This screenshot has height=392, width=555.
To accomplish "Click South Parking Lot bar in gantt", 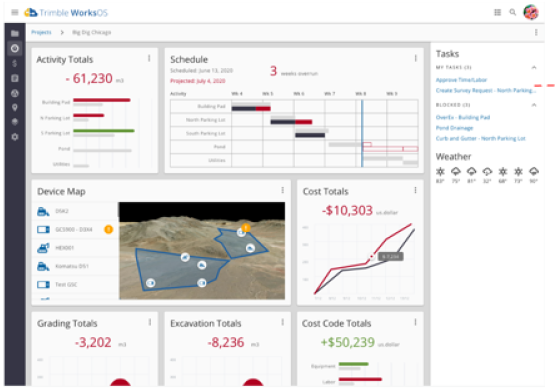I will pyautogui.click(x=310, y=135).
